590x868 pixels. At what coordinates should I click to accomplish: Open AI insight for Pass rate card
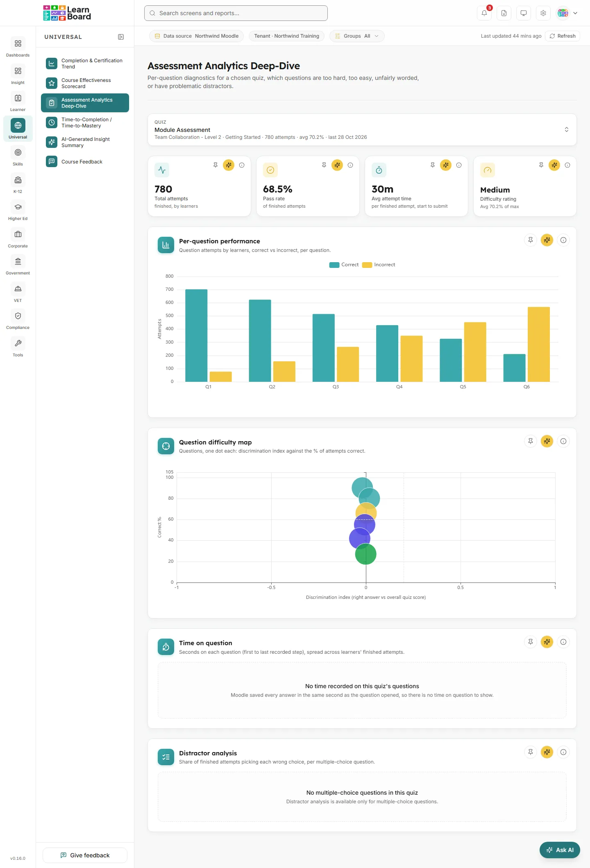(337, 165)
